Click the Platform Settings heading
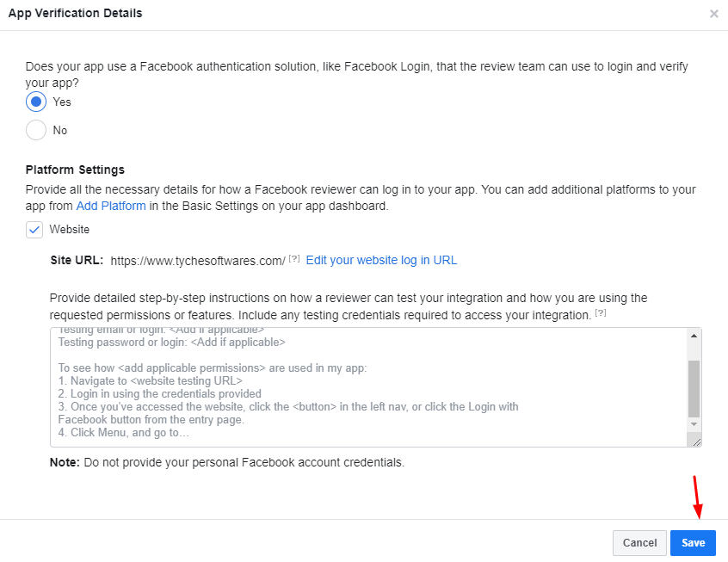The image size is (728, 562). (75, 170)
